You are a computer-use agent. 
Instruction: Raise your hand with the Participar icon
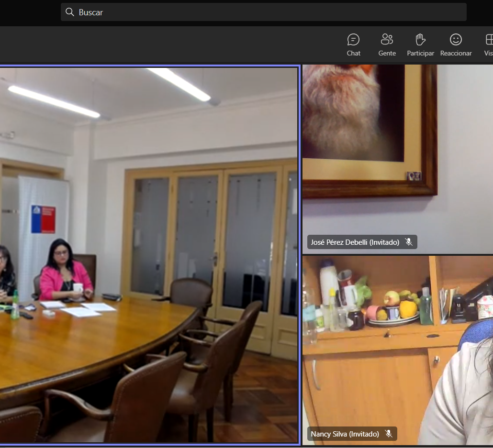(420, 40)
